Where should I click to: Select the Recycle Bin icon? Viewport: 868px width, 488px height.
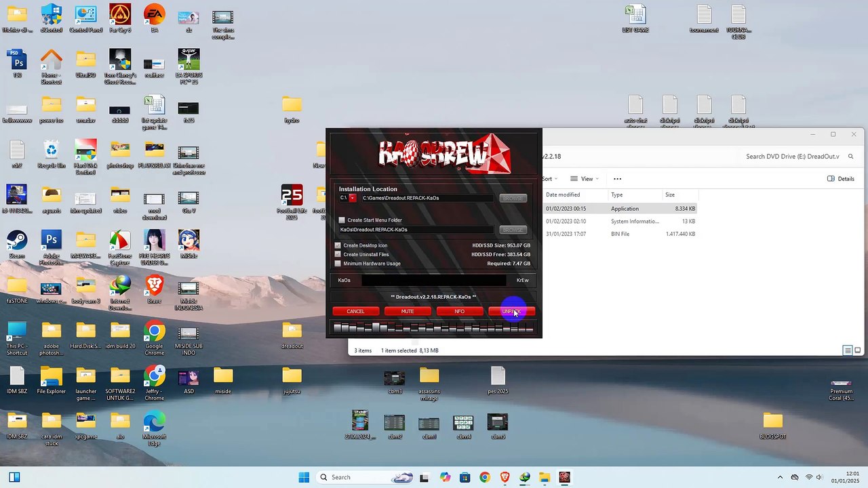coord(52,154)
